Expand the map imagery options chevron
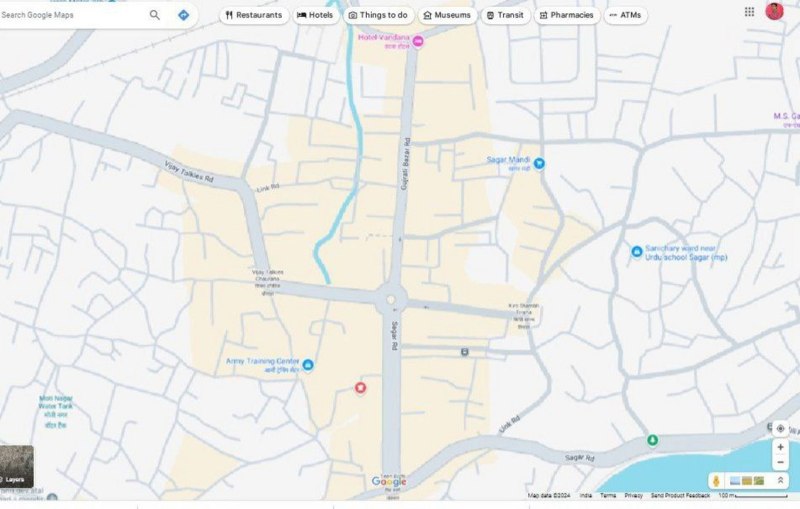Image resolution: width=800 pixels, height=509 pixels. coord(780,481)
